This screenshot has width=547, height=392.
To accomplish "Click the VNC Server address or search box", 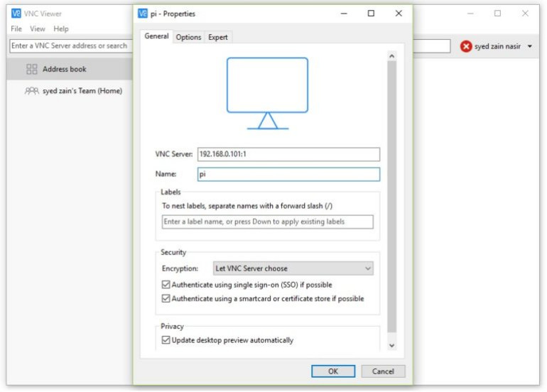I will tap(71, 45).
